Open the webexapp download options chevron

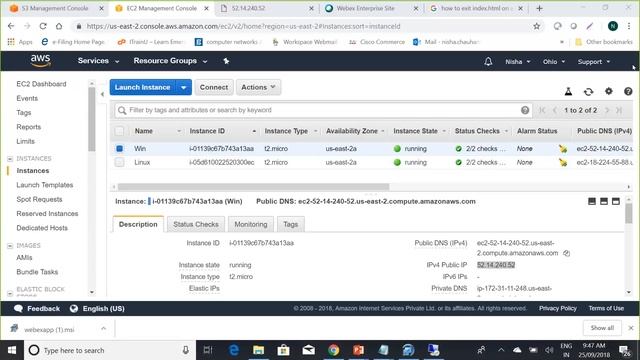coord(103,329)
